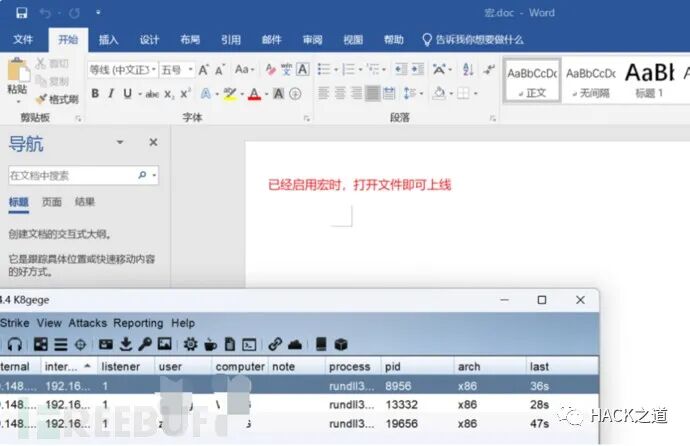
Task: Apply the text highlight color
Action: [230, 93]
